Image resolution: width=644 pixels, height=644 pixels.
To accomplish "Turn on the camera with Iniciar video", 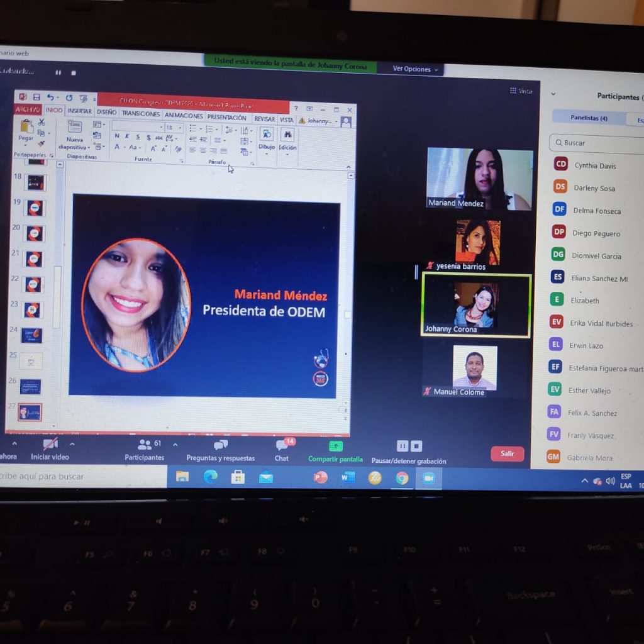I will (x=50, y=449).
